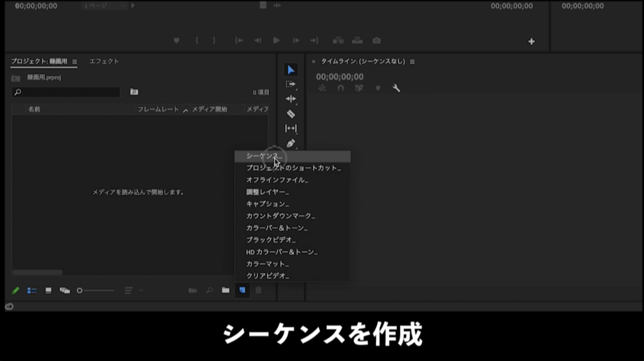Open the 1ページ zoom dropdown

coord(104,6)
